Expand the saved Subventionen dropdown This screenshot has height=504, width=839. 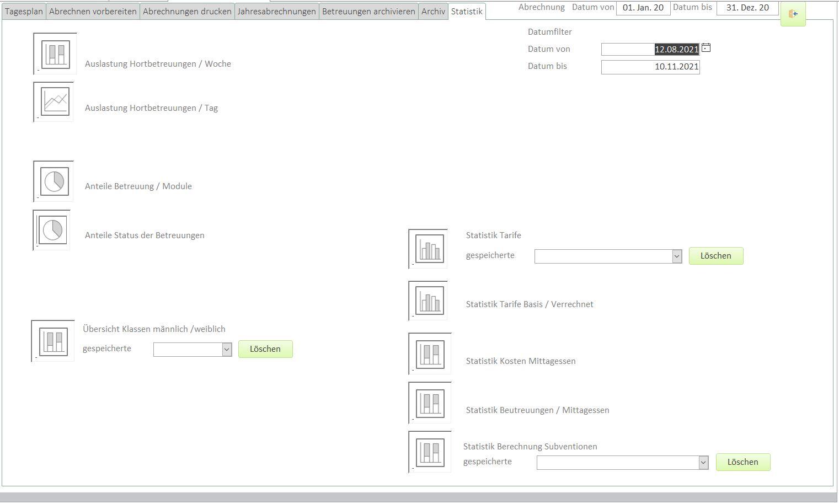[x=703, y=463]
